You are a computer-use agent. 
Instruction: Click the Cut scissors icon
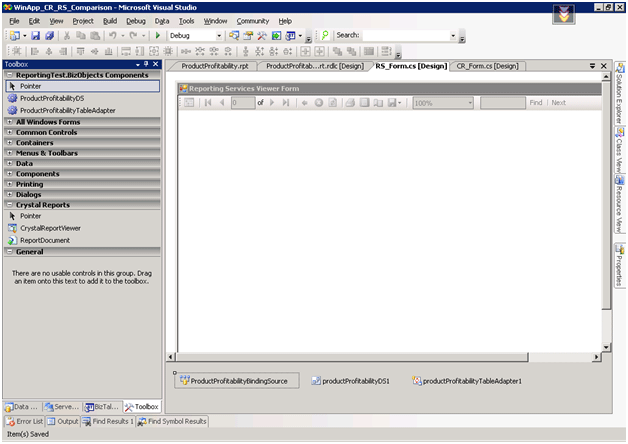(x=67, y=36)
